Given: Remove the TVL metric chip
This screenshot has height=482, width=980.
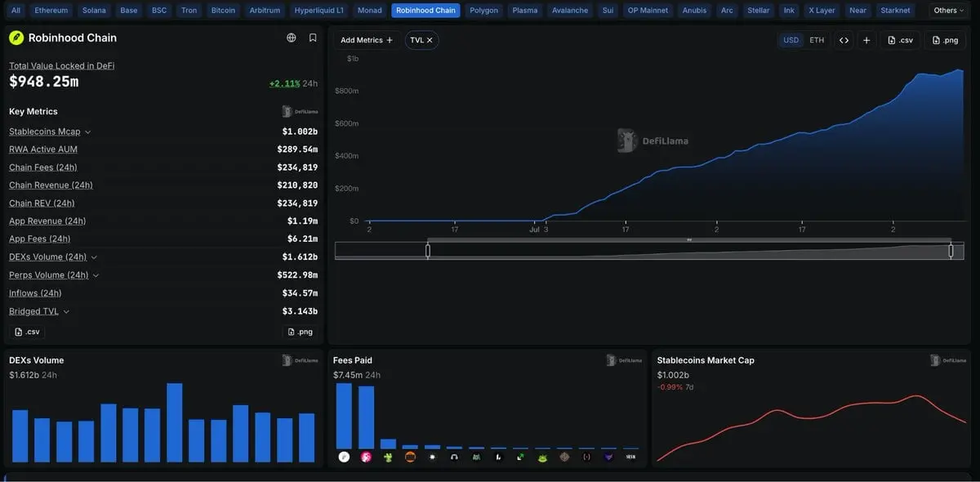Looking at the screenshot, I should (x=430, y=40).
